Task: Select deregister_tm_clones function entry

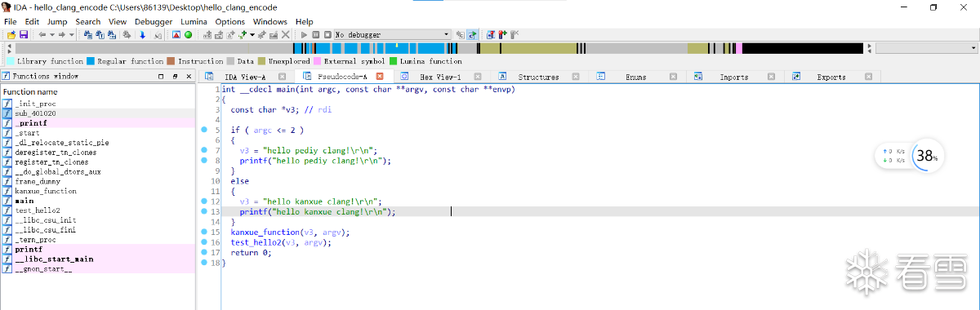Action: [x=98, y=152]
